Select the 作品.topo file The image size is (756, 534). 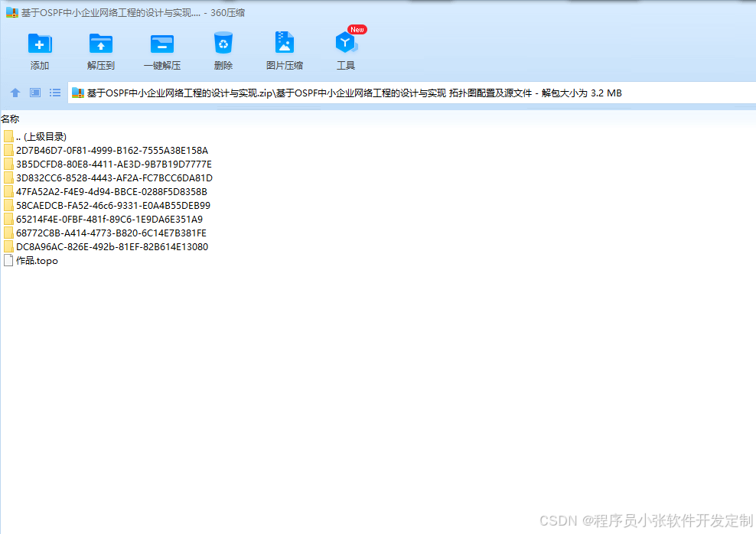coord(35,260)
